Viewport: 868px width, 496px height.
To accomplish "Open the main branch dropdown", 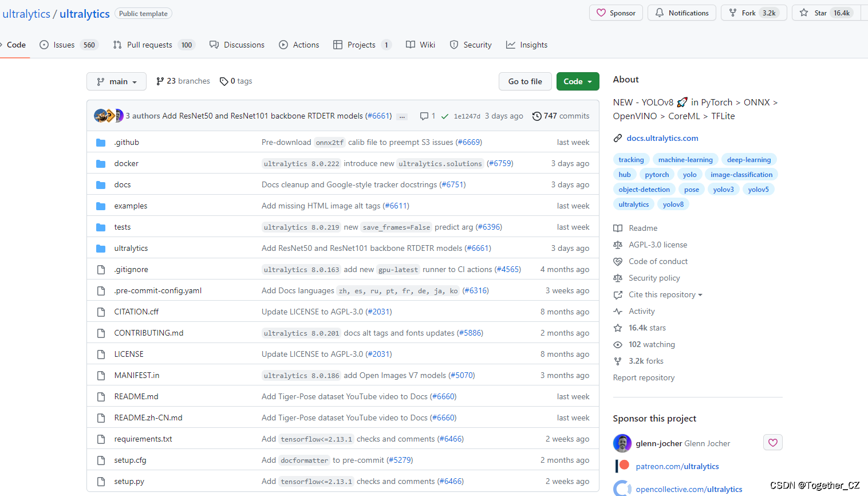I will click(117, 81).
